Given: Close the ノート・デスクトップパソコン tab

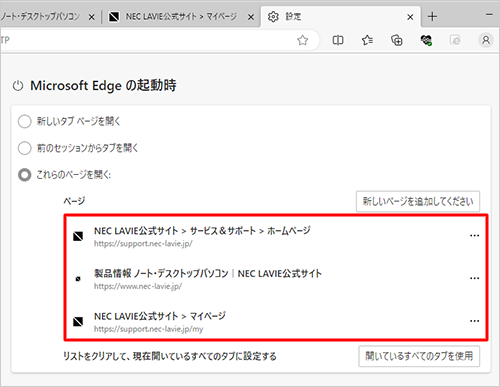Looking at the screenshot, I should point(91,17).
